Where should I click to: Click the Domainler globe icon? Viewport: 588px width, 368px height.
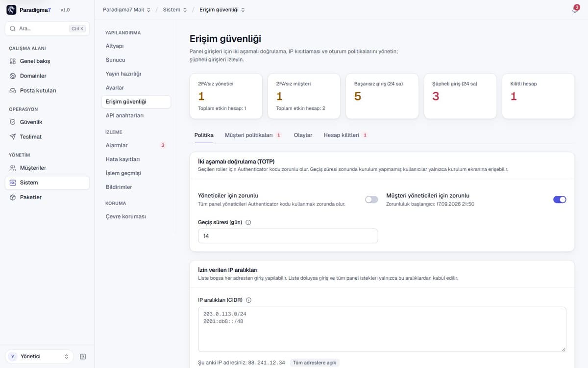(13, 76)
